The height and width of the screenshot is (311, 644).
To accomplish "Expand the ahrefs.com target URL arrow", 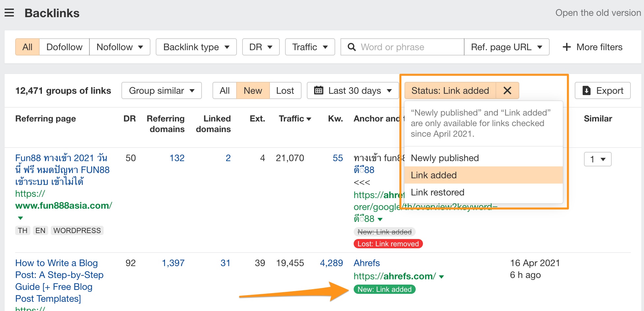I will (x=442, y=277).
